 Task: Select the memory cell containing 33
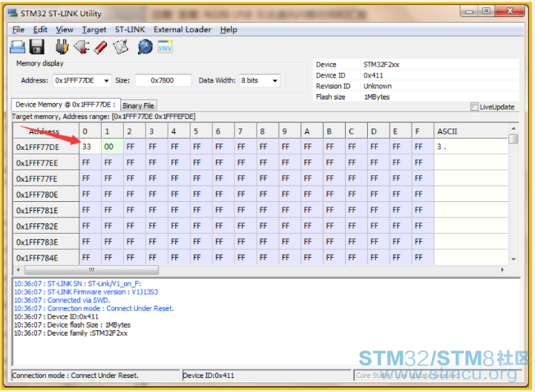pos(90,147)
